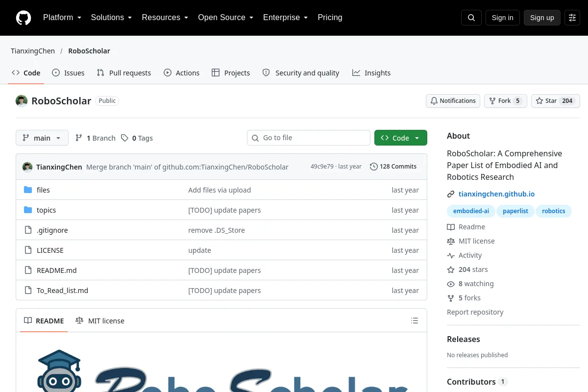The image size is (588, 392).
Task: Select the README tab
Action: [x=44, y=321]
